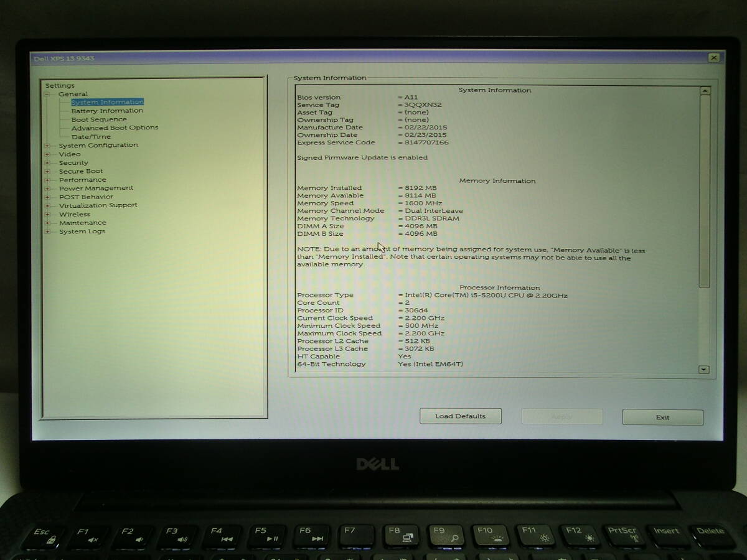This screenshot has width=747, height=560.
Task: Click the Yes (Intel EM64T) value
Action: (431, 365)
